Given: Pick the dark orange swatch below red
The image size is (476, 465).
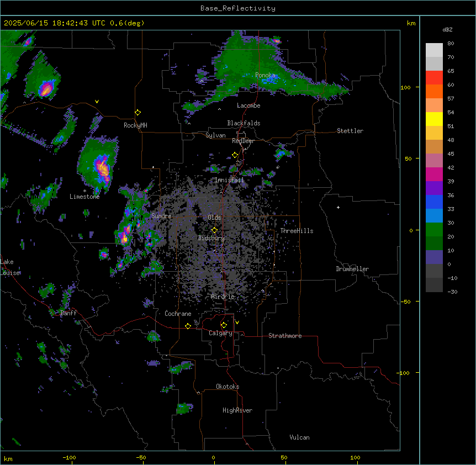Looking at the screenshot, I should (434, 91).
